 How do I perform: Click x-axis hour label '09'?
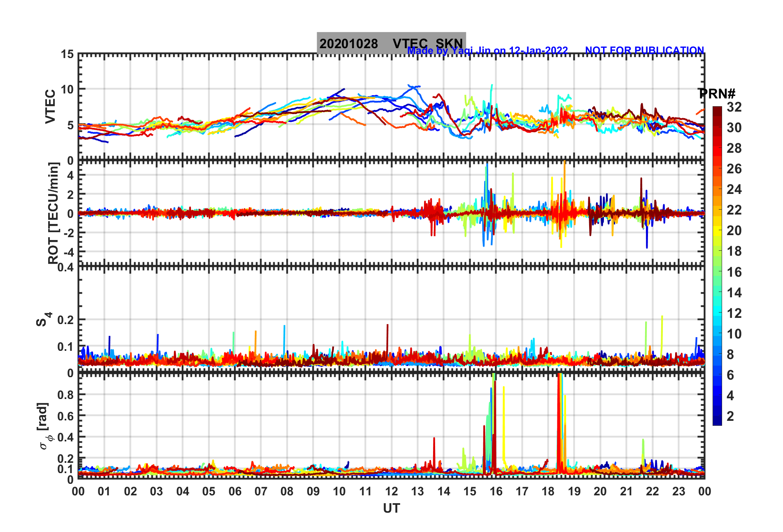(313, 491)
